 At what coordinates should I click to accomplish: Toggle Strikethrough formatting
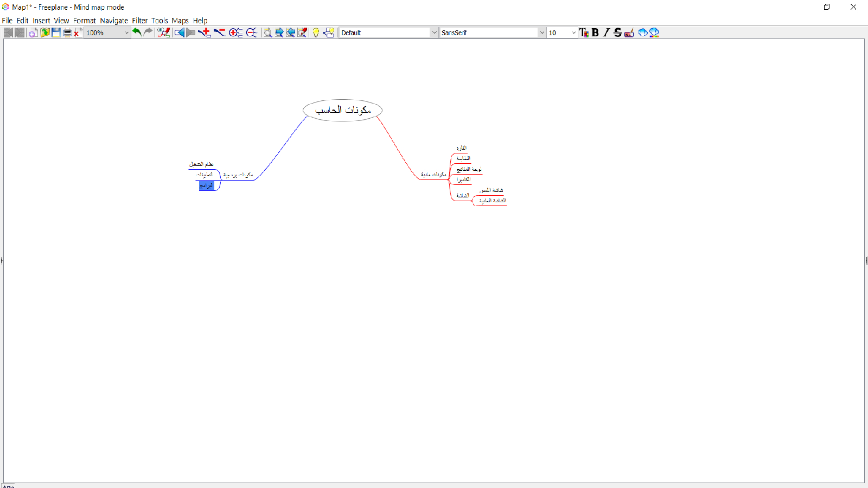pyautogui.click(x=617, y=33)
